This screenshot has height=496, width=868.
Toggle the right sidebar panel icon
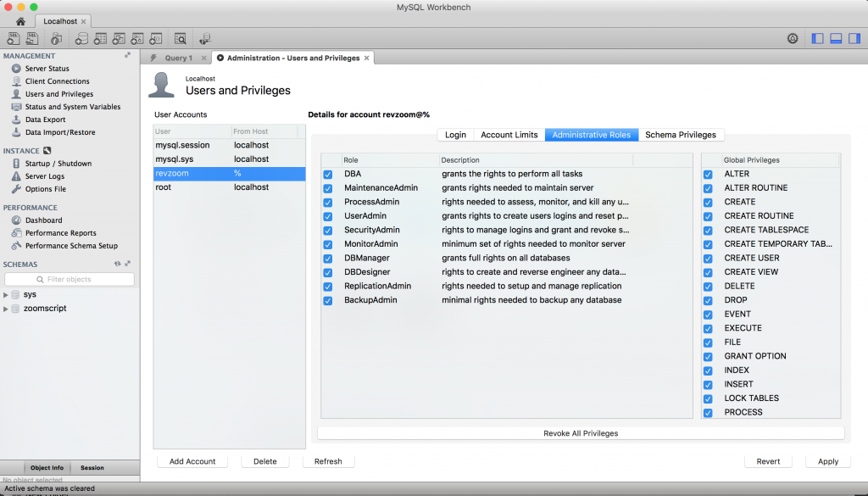[854, 38]
